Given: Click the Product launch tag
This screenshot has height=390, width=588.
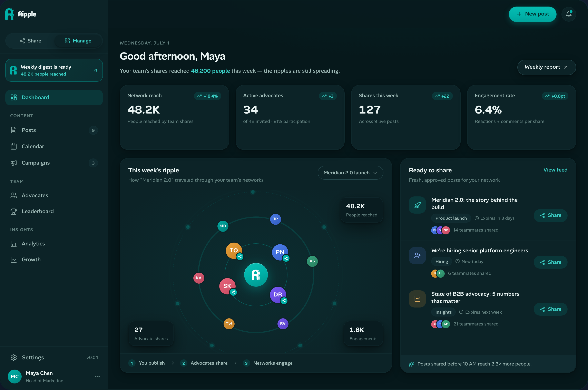Looking at the screenshot, I should (451, 218).
